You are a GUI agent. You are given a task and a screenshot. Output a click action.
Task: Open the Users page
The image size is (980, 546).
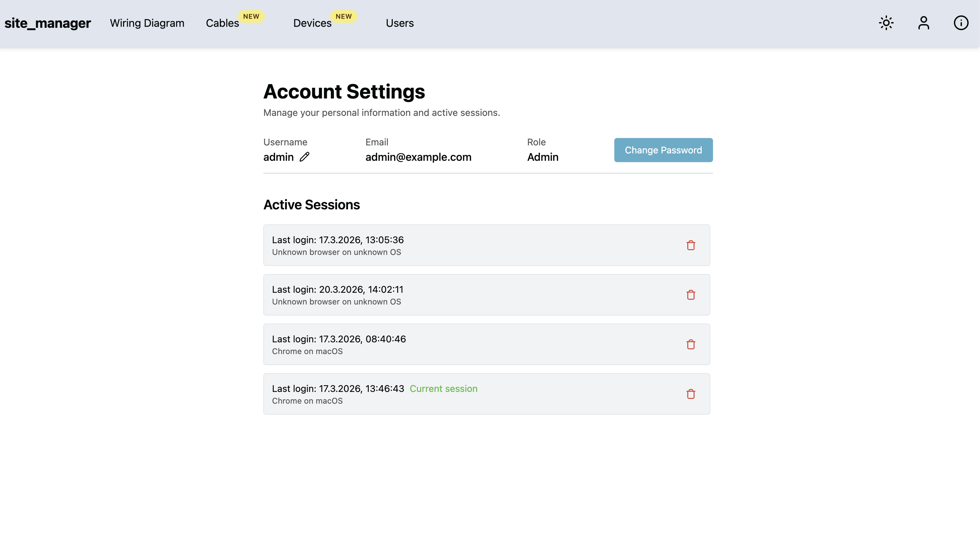click(399, 23)
